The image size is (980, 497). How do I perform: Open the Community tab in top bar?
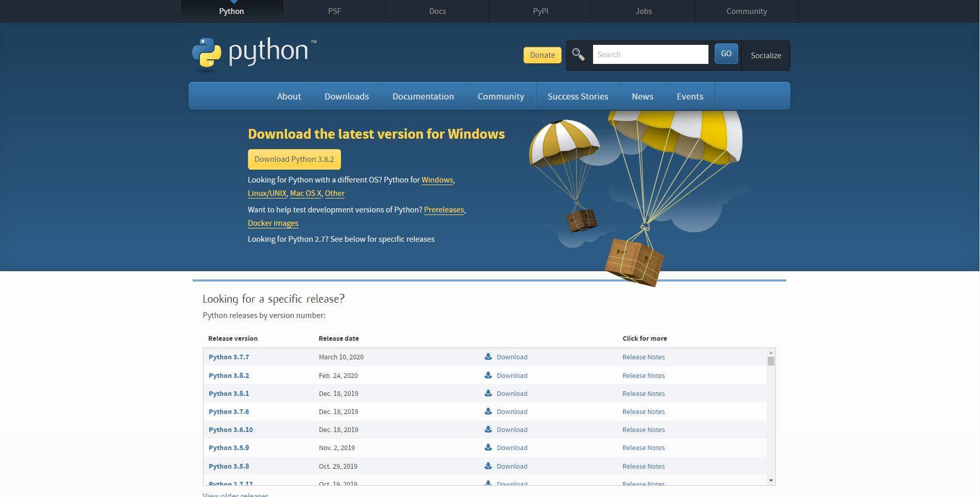click(x=747, y=11)
